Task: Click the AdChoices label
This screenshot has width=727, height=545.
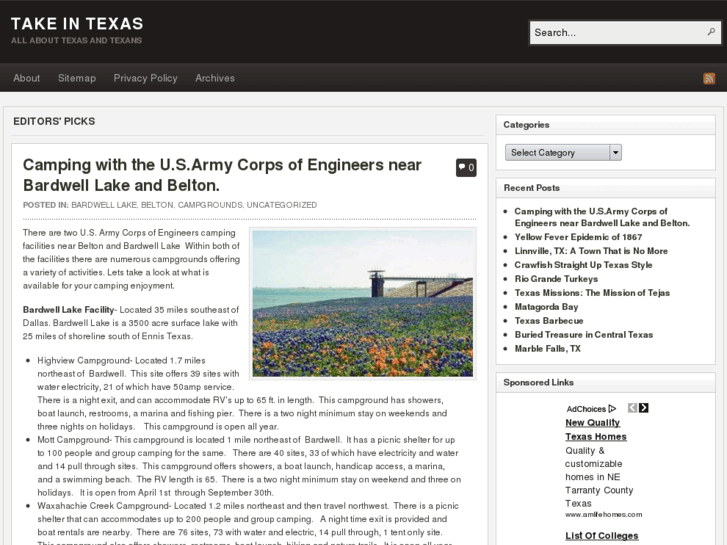Action: [x=586, y=409]
